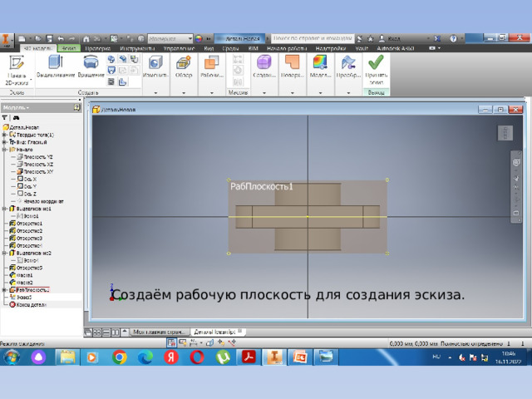
Task: Return home via the house icon
Action: (86, 39)
